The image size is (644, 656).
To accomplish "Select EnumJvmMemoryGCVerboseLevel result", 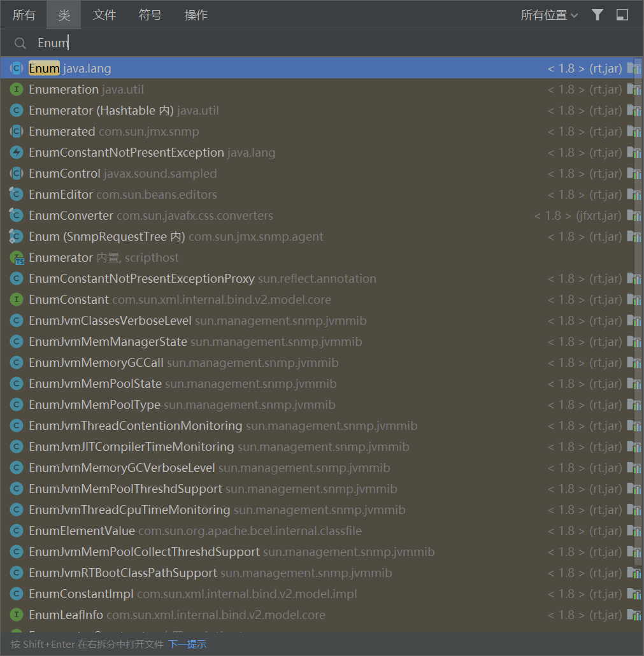I will coord(322,467).
